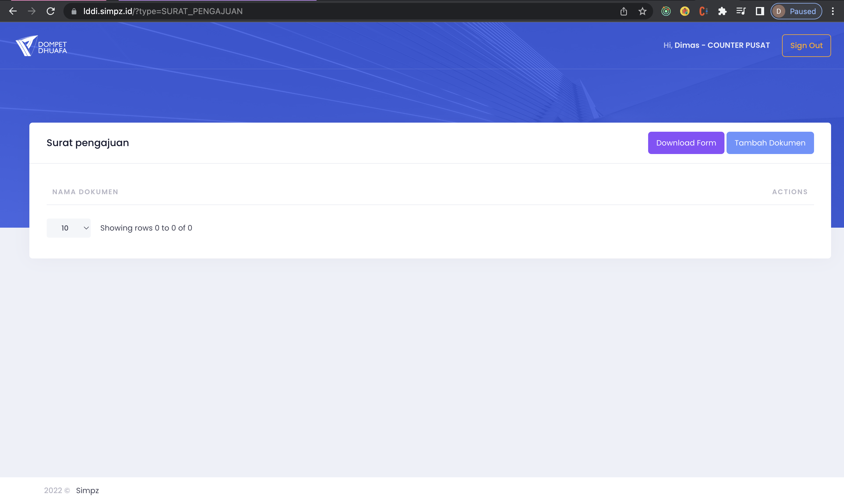This screenshot has height=504, width=844.
Task: Click the share page icon
Action: (623, 11)
